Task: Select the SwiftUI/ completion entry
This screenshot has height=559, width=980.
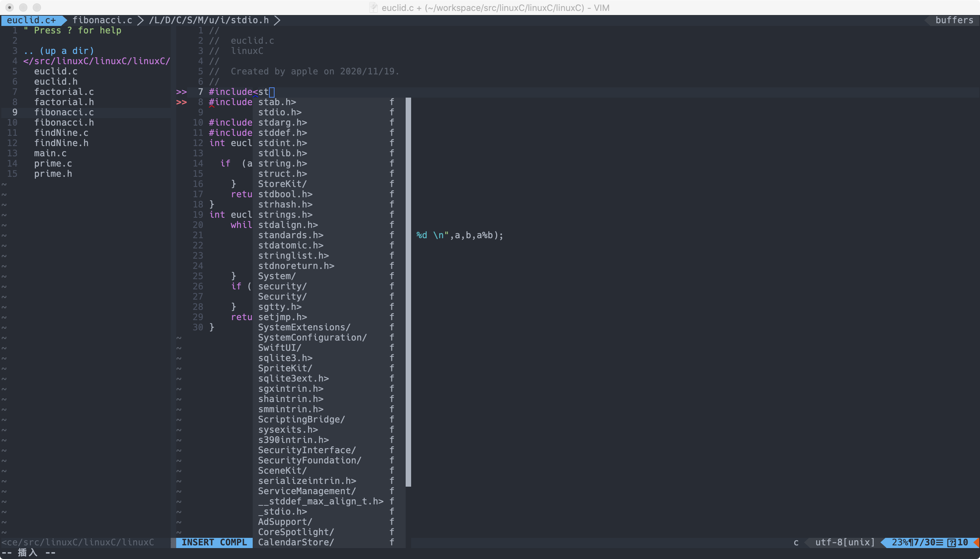Action: pyautogui.click(x=280, y=347)
